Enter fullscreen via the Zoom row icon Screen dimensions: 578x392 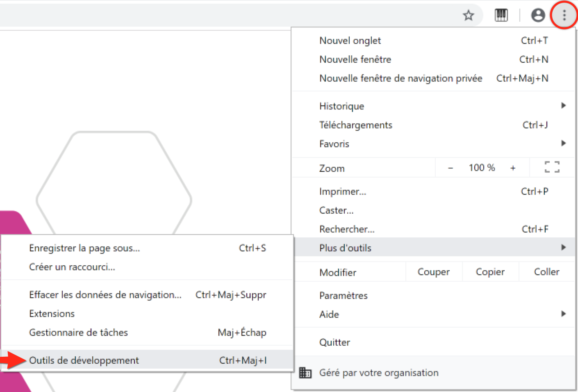[x=551, y=167]
